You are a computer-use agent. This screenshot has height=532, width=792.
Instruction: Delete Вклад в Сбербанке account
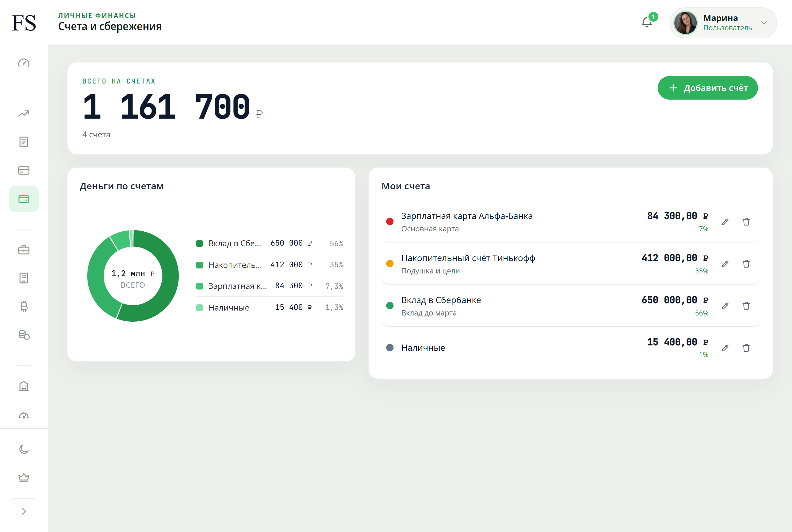pos(746,306)
